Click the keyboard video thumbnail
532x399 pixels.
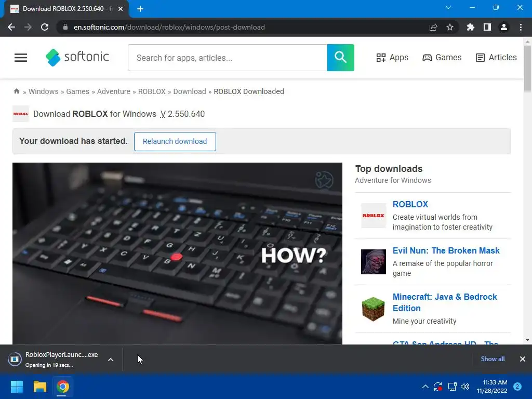pos(177,254)
